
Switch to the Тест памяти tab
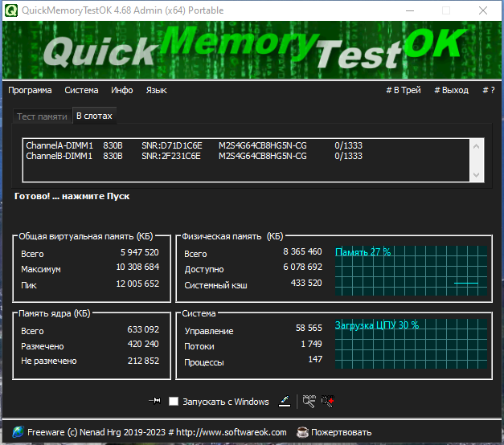pos(42,116)
